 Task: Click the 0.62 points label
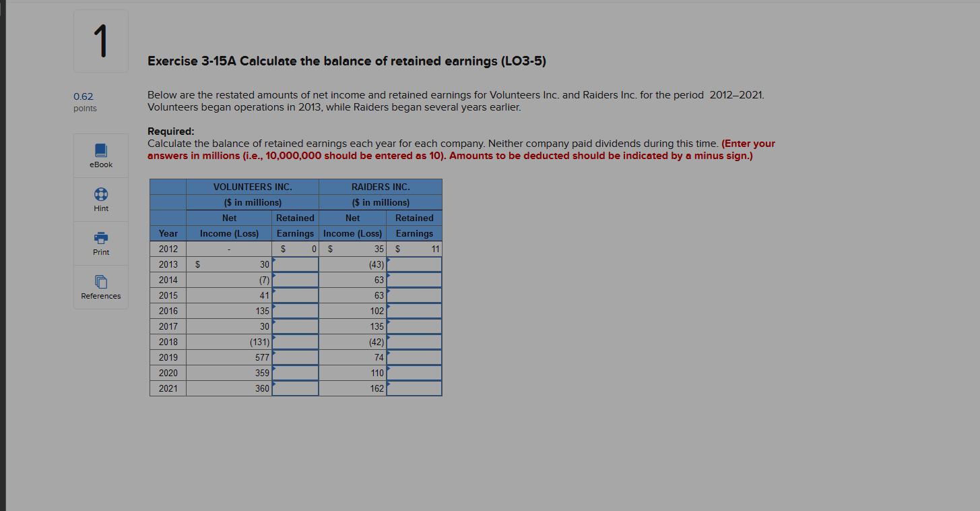tap(84, 102)
